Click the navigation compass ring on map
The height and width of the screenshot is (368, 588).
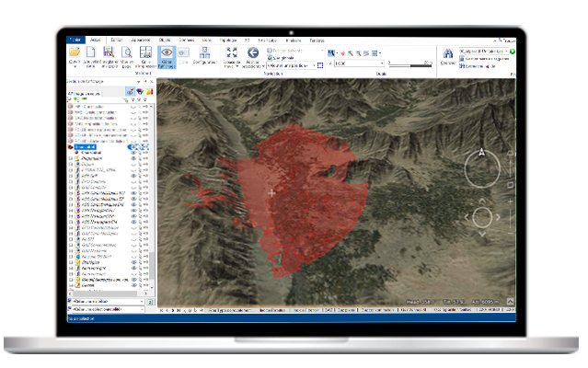click(481, 167)
